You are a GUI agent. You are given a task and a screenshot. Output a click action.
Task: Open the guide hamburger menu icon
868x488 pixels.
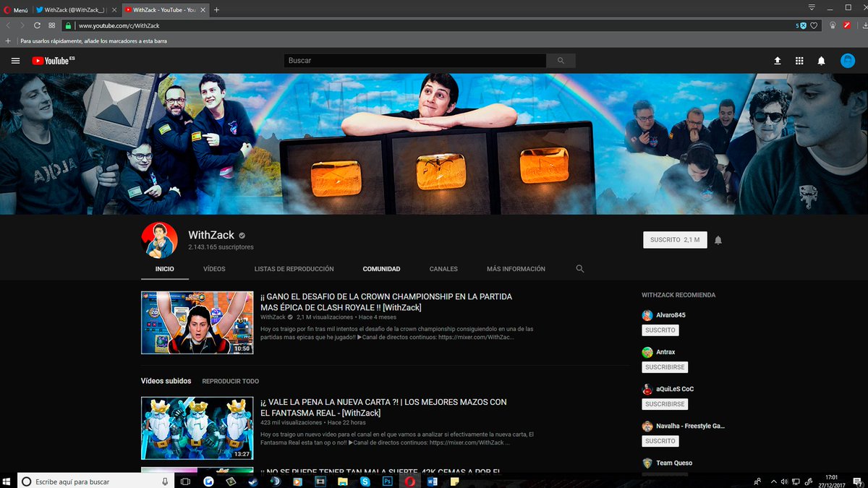click(15, 61)
